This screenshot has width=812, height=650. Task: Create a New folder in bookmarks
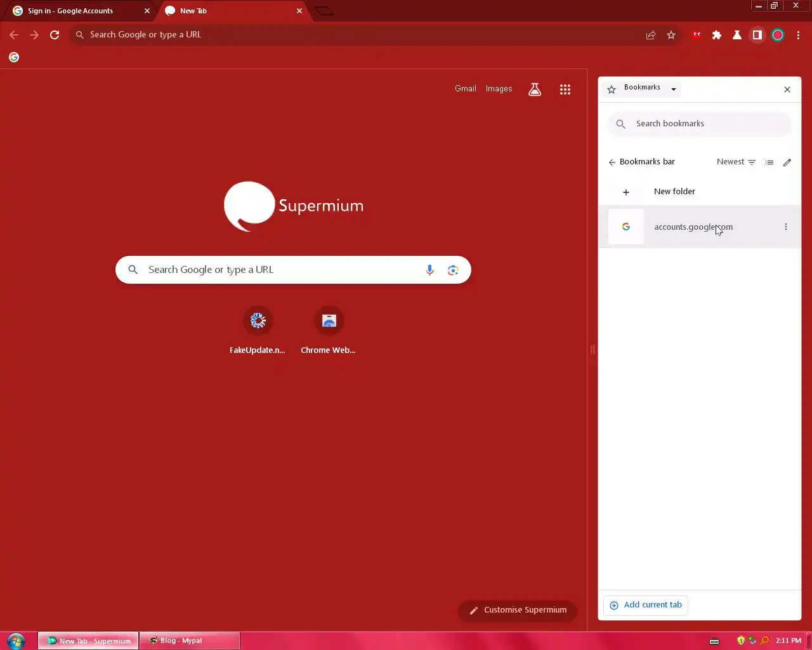[700, 192]
